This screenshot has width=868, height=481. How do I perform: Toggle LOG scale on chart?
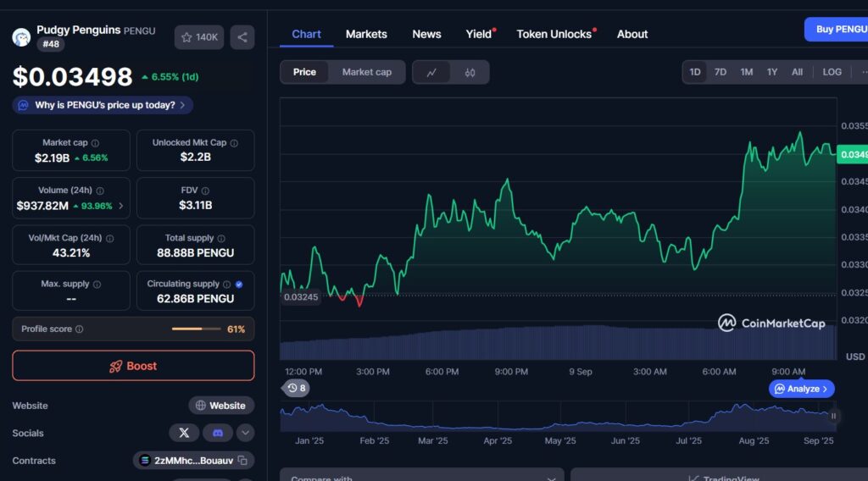[x=832, y=72]
